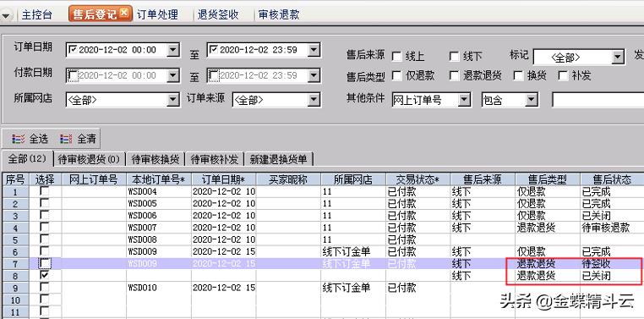Viewport: 644px width, 319px height.
Task: Toggle the 订单日期 end date checkbox
Action: point(214,50)
